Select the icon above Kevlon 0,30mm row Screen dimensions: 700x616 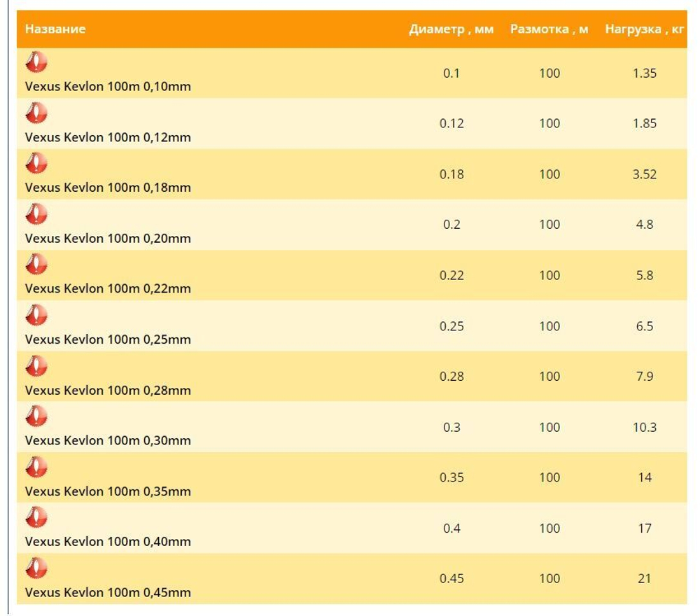(x=36, y=416)
